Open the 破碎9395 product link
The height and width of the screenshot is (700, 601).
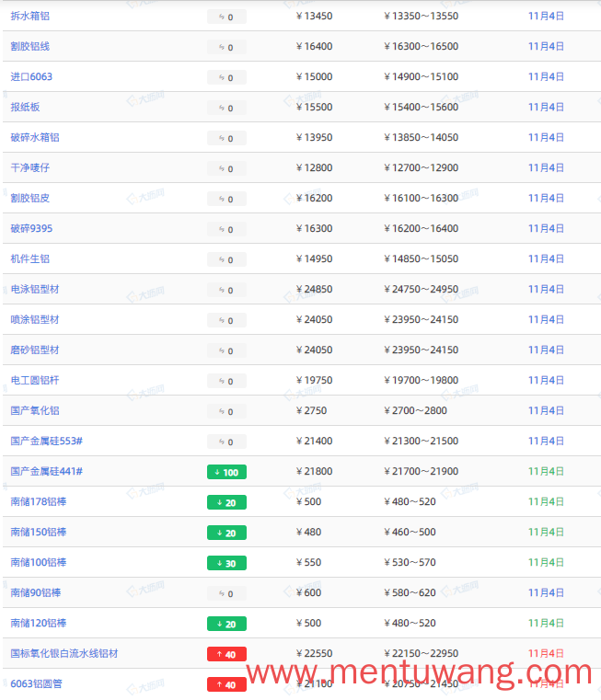[x=31, y=228]
